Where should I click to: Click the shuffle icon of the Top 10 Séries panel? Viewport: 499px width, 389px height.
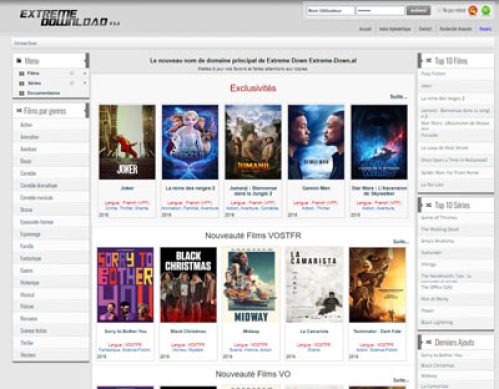coord(429,205)
